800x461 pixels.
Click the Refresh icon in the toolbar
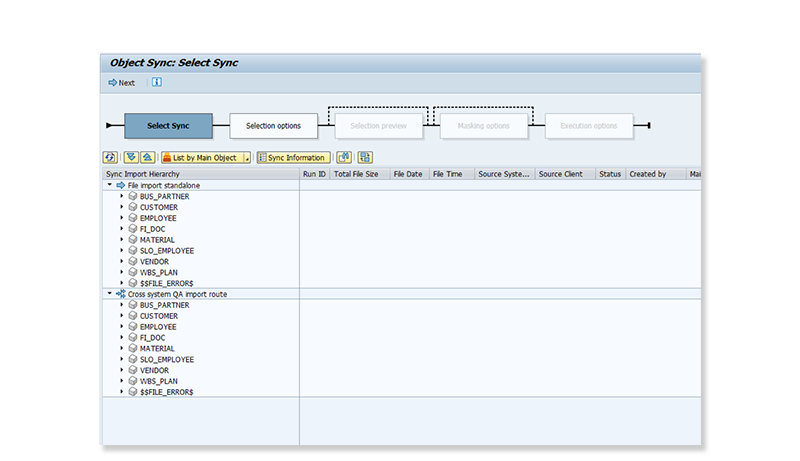[x=110, y=157]
